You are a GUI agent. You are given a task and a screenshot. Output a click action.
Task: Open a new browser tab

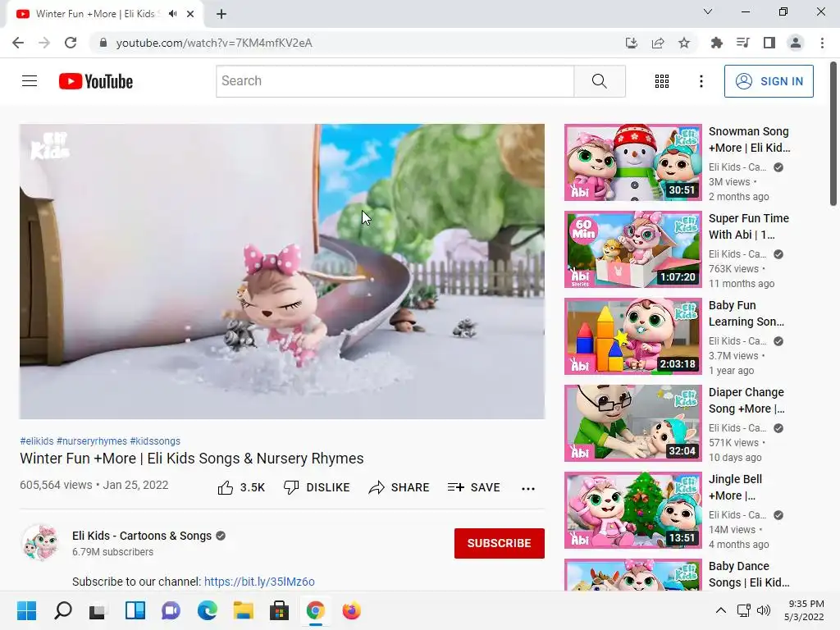point(221,14)
